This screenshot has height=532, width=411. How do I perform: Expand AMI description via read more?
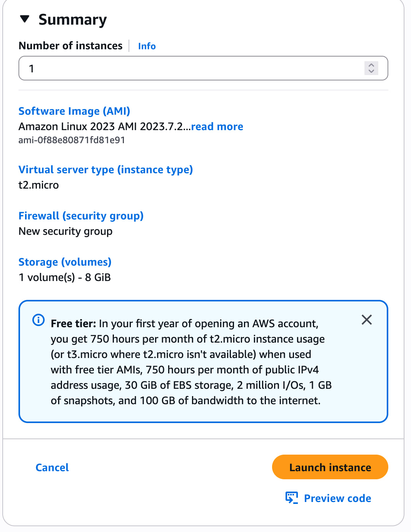[217, 127]
